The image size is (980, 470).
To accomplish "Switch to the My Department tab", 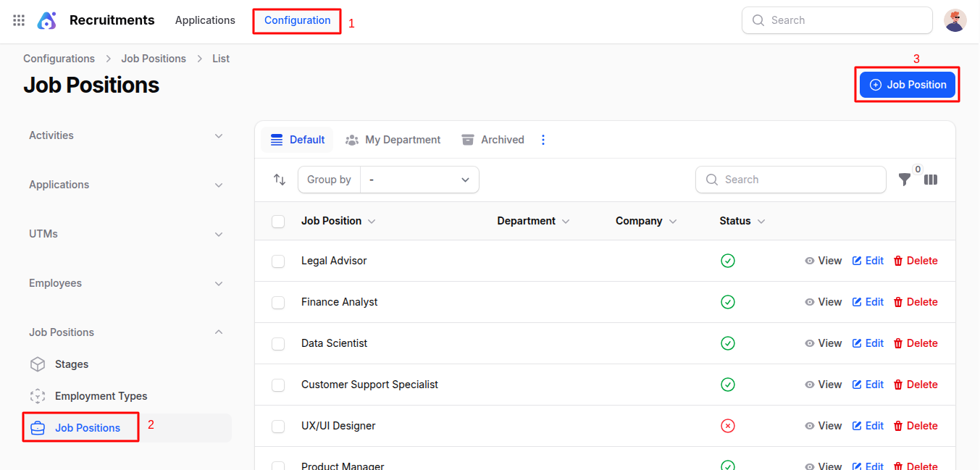I will pos(393,139).
